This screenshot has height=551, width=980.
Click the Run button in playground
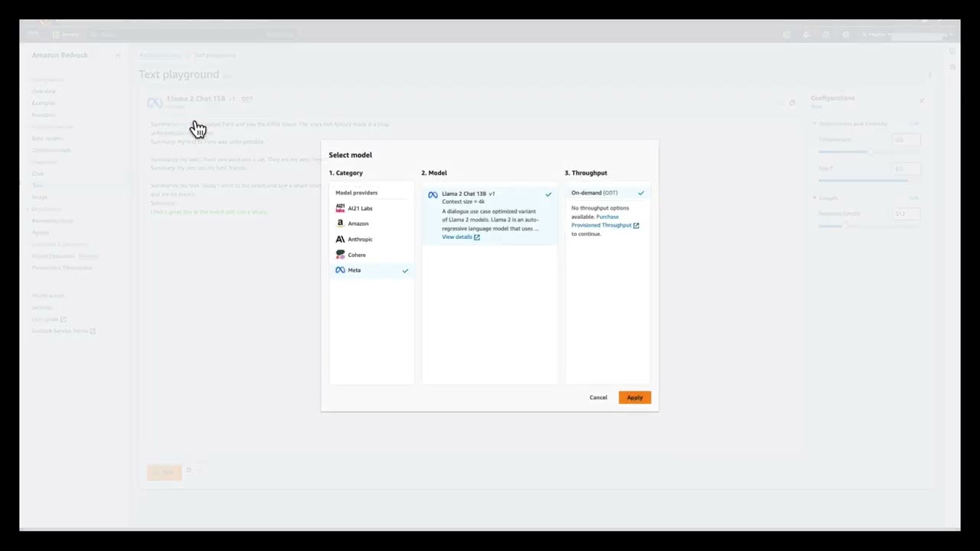(165, 471)
